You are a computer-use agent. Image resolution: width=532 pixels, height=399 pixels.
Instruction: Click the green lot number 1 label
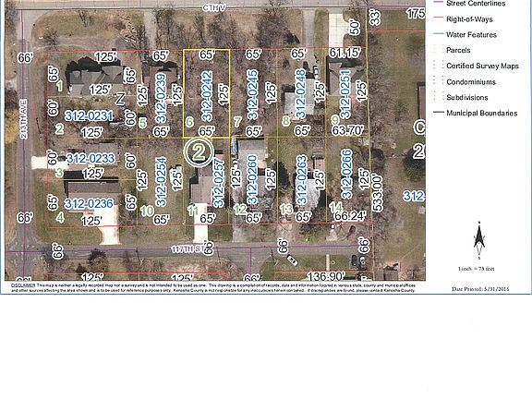[60, 86]
